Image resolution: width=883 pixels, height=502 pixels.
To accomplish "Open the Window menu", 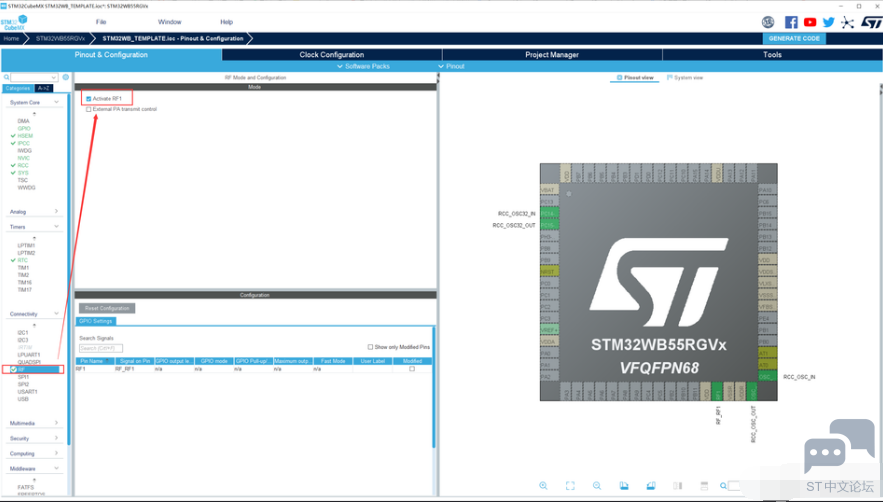I will 170,22.
